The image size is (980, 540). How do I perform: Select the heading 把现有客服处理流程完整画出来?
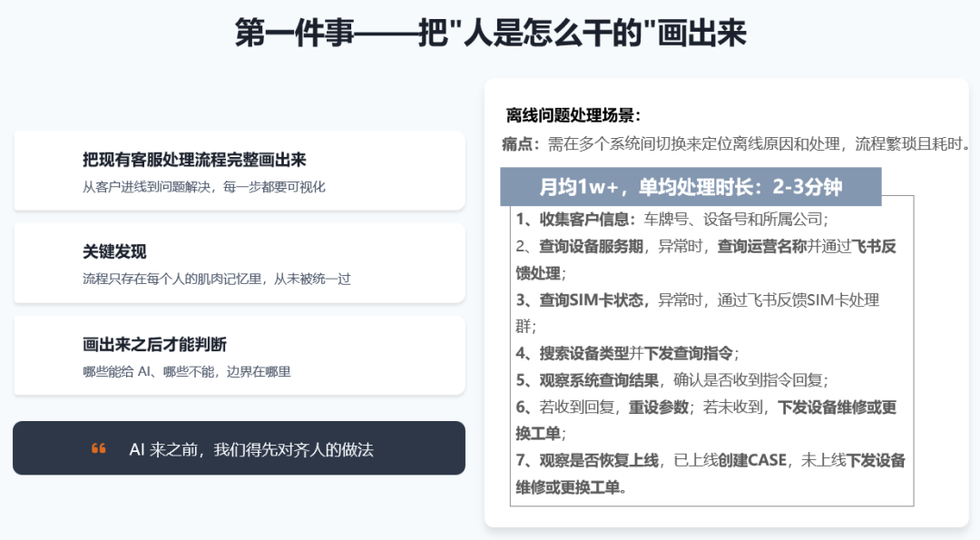click(194, 160)
